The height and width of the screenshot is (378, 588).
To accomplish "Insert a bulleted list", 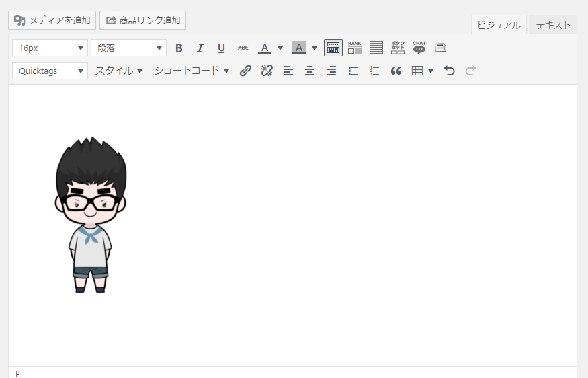I will 353,71.
